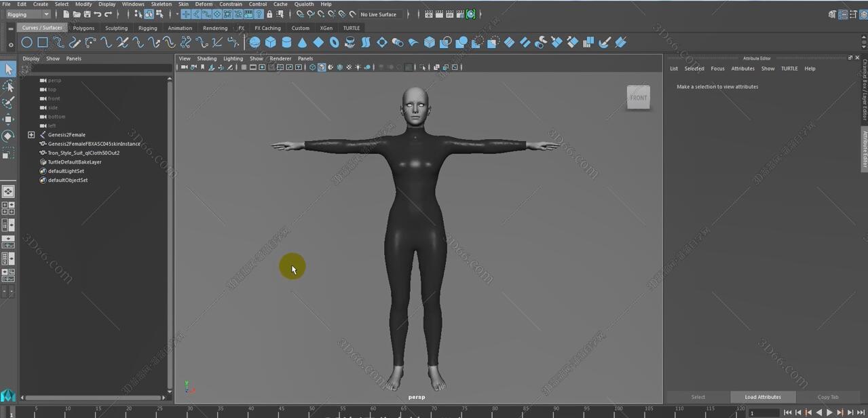This screenshot has height=418, width=868.
Task: Select TurtleDefaultBakeLayer in the Outliner
Action: click(x=75, y=161)
